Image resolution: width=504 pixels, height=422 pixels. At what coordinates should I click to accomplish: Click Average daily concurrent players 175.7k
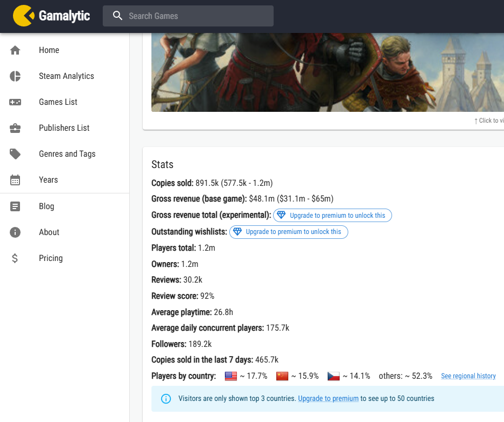point(278,328)
